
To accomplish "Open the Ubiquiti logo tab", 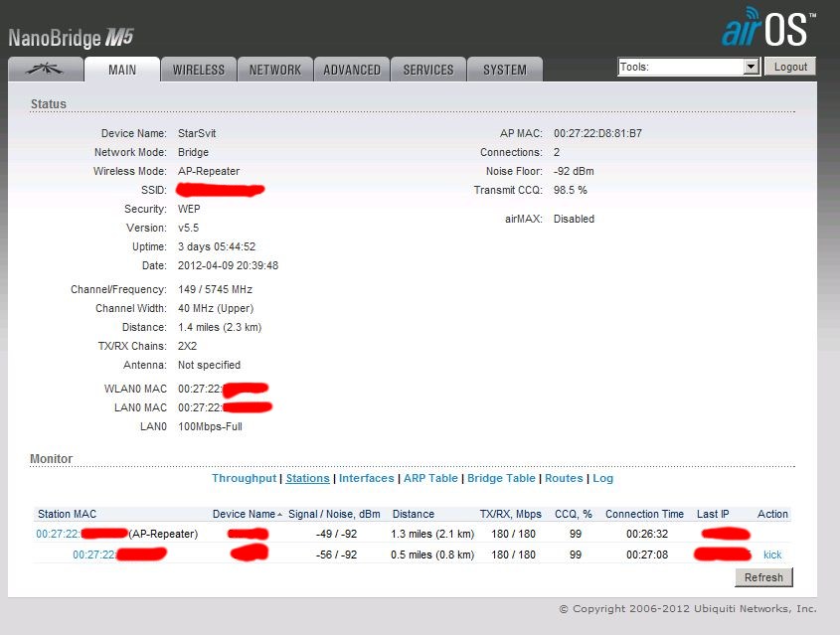I will tap(46, 70).
